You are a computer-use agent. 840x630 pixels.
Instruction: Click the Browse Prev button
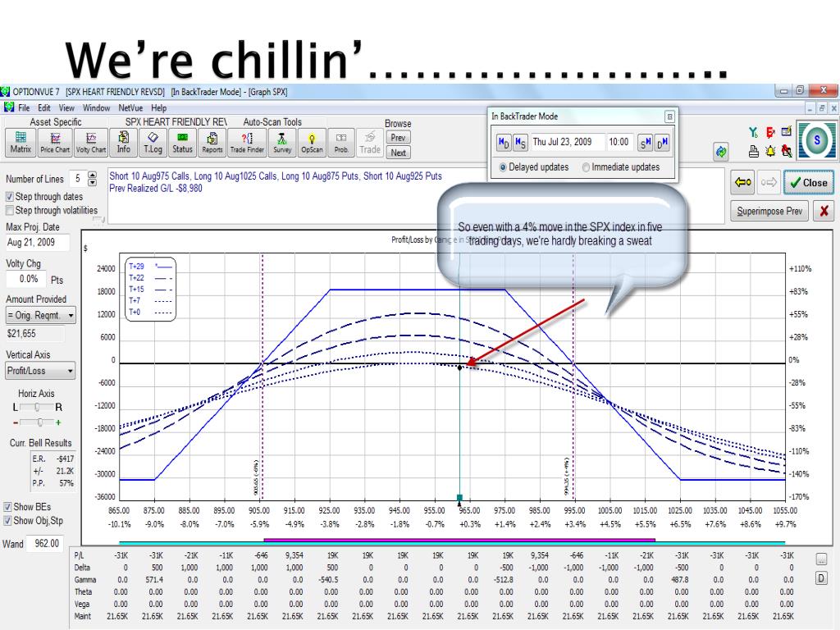[398, 138]
